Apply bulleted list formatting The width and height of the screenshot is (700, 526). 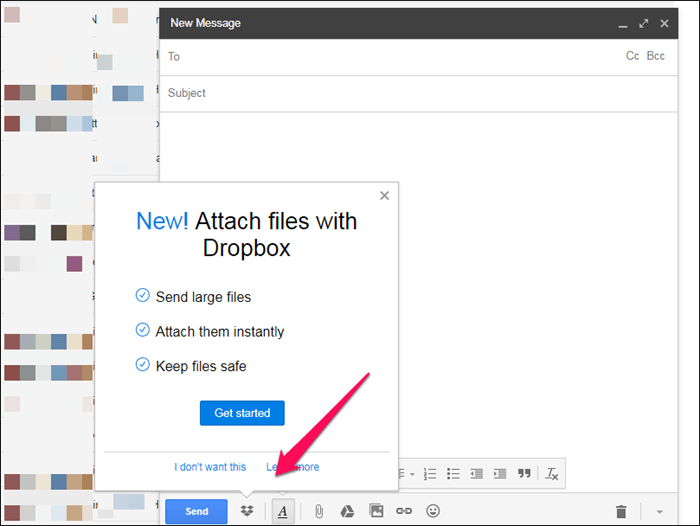tap(453, 474)
